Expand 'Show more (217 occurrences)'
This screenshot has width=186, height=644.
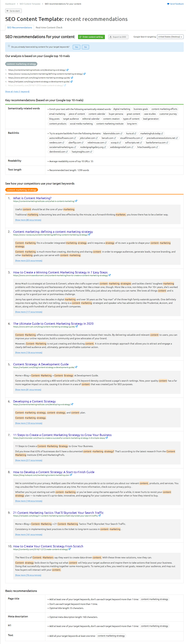[29, 460]
